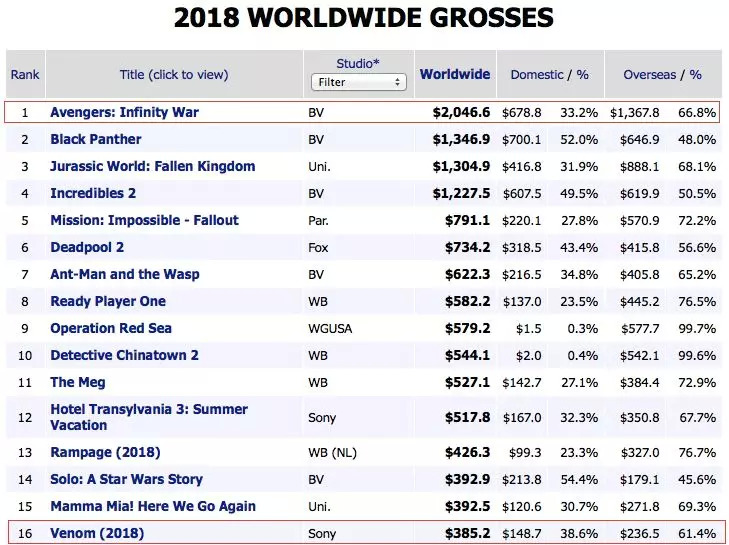Click the Title column header

(x=174, y=75)
